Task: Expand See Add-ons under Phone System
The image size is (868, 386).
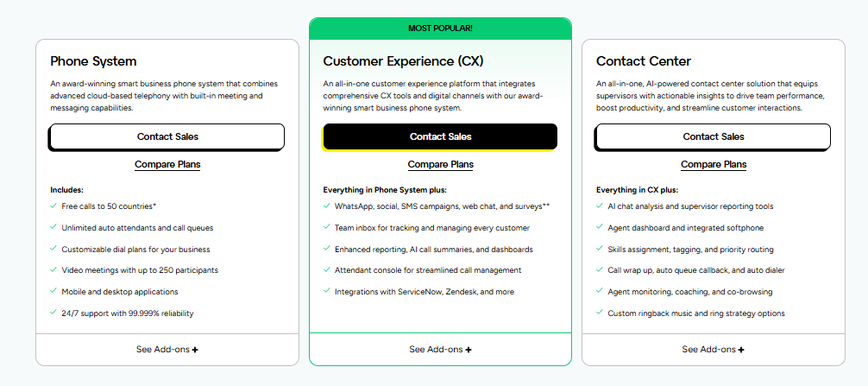Action: click(x=167, y=350)
